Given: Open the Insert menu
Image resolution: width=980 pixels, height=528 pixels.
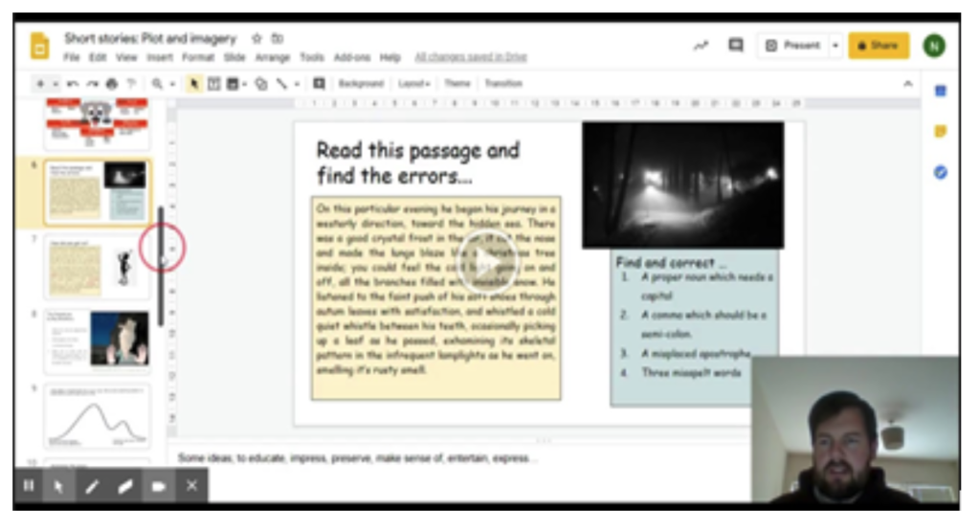Looking at the screenshot, I should coord(160,57).
